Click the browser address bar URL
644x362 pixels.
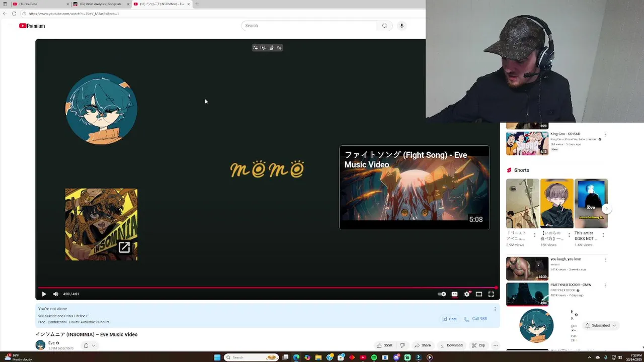tap(74, 14)
